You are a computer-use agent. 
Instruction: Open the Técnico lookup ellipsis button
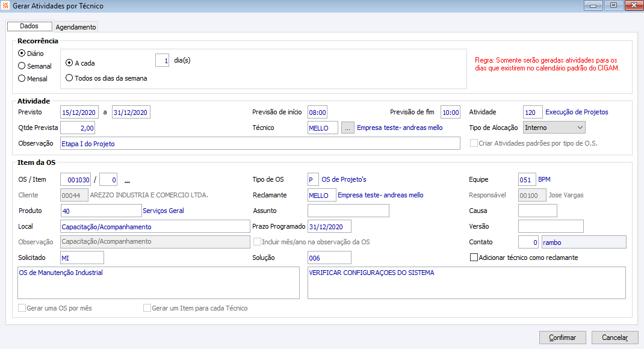tap(348, 128)
